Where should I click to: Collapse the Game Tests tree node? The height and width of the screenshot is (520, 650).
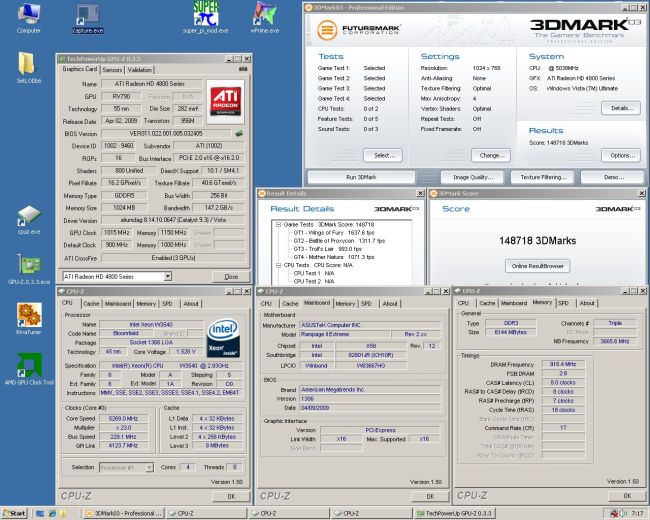(x=279, y=224)
